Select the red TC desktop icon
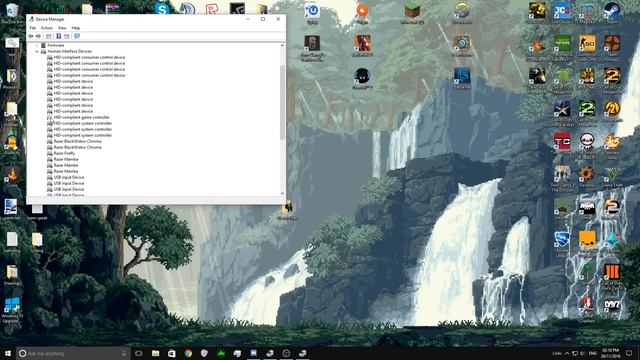The image size is (640, 360). click(x=562, y=143)
